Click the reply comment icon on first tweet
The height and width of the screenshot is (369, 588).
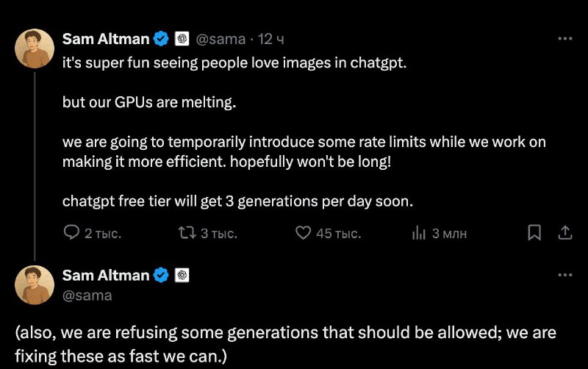71,232
